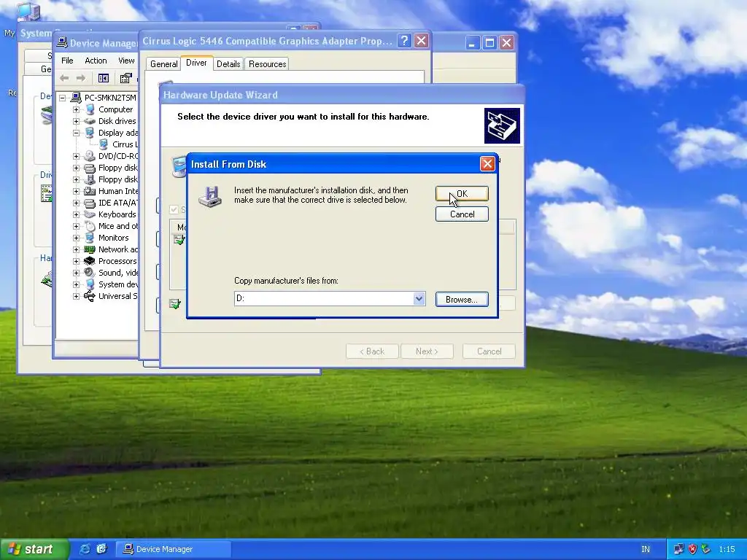
Task: Select the Disk drives tree icon
Action: point(90,121)
